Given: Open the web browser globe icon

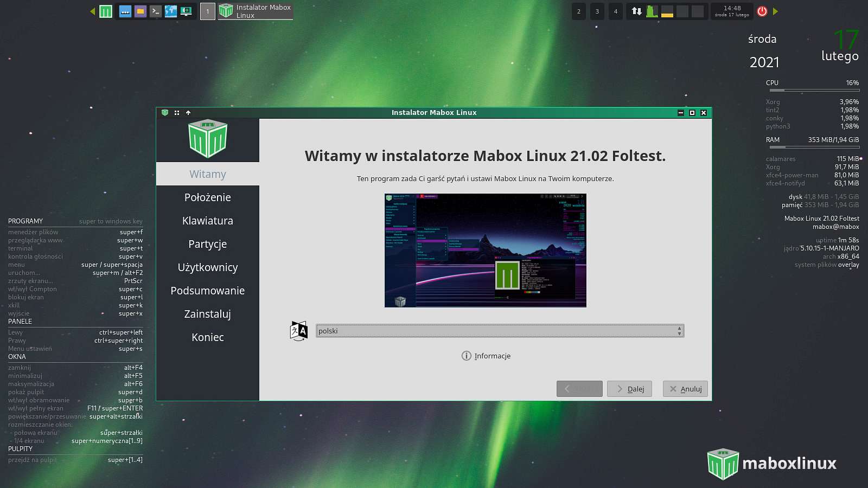Looking at the screenshot, I should point(171,11).
